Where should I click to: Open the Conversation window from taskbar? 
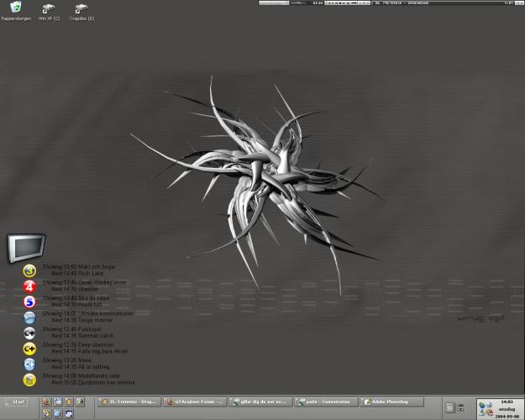[x=327, y=402]
